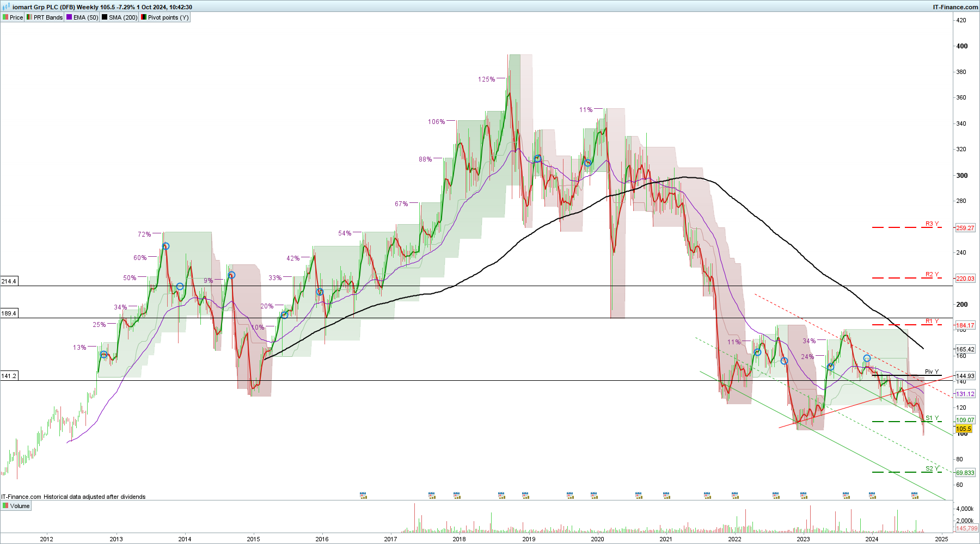
Task: Click the 220.03 red price tag
Action: click(965, 279)
